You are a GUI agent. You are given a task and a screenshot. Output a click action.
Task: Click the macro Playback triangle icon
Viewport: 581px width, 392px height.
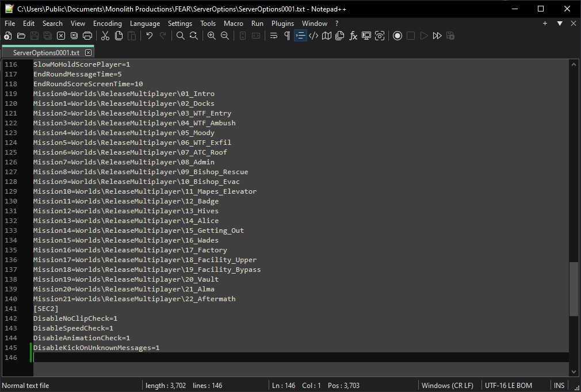pos(424,36)
